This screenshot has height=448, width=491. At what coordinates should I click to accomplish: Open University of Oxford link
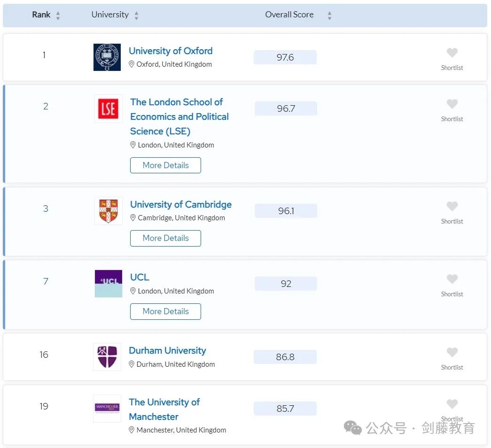point(171,51)
